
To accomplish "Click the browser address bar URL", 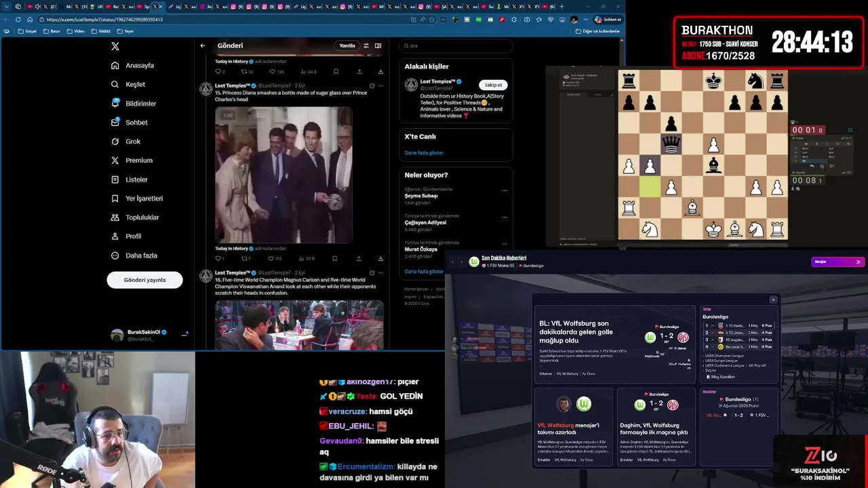I will coord(105,20).
